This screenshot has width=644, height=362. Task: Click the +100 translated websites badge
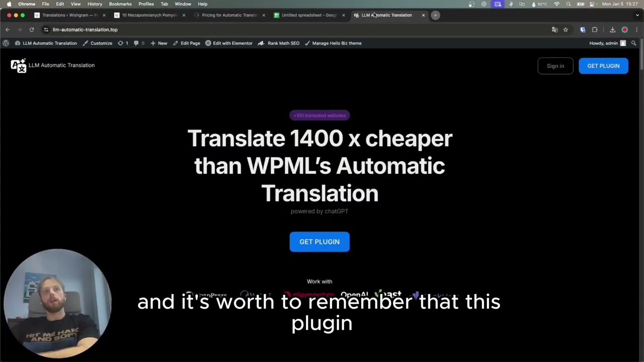tap(319, 116)
